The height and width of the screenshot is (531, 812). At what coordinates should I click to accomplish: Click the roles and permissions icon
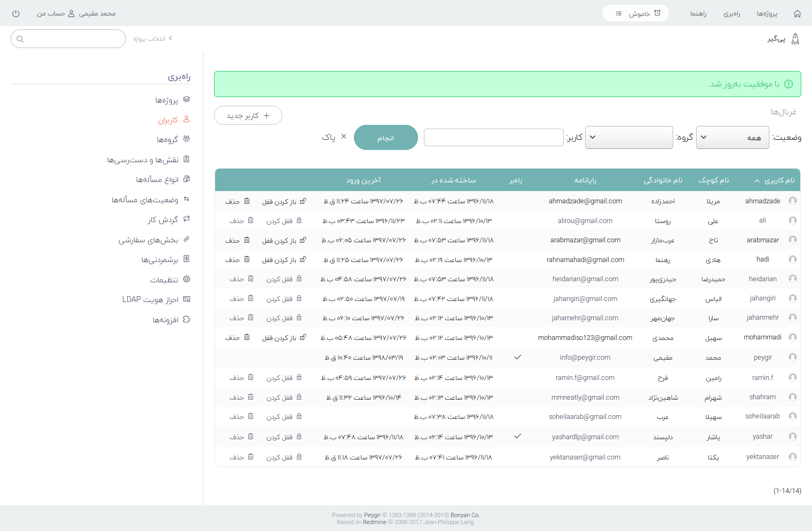(x=186, y=159)
